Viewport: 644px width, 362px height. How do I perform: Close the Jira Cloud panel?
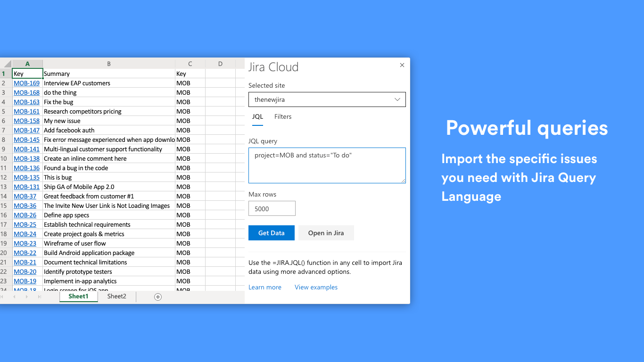click(x=402, y=66)
